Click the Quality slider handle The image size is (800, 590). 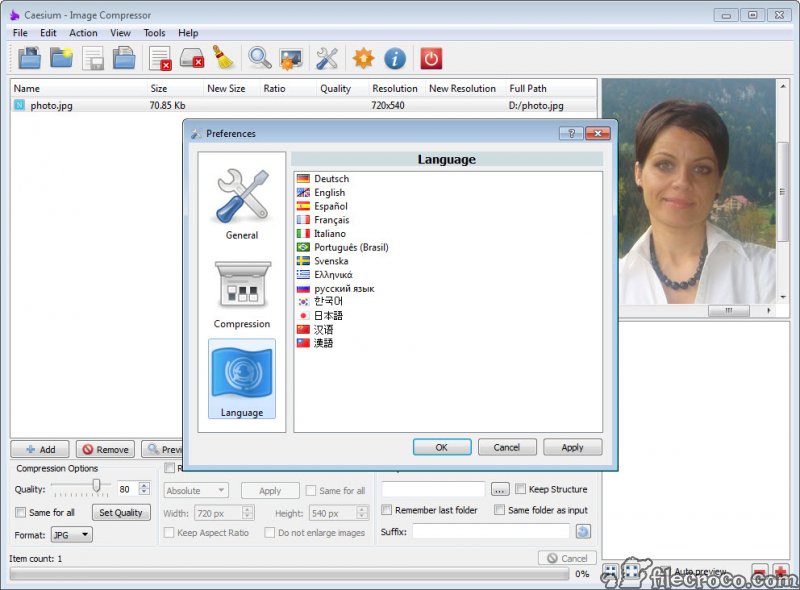coord(96,485)
